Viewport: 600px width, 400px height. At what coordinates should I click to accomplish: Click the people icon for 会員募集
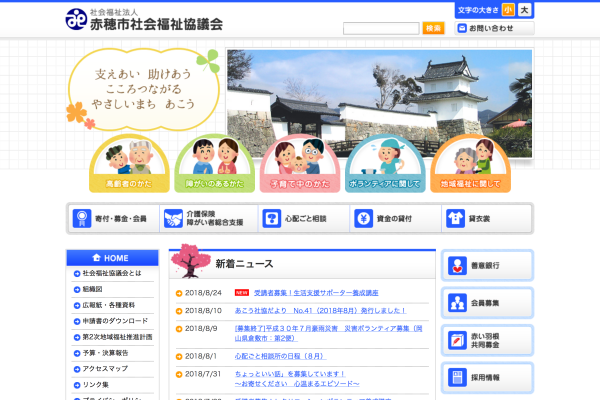click(x=457, y=303)
